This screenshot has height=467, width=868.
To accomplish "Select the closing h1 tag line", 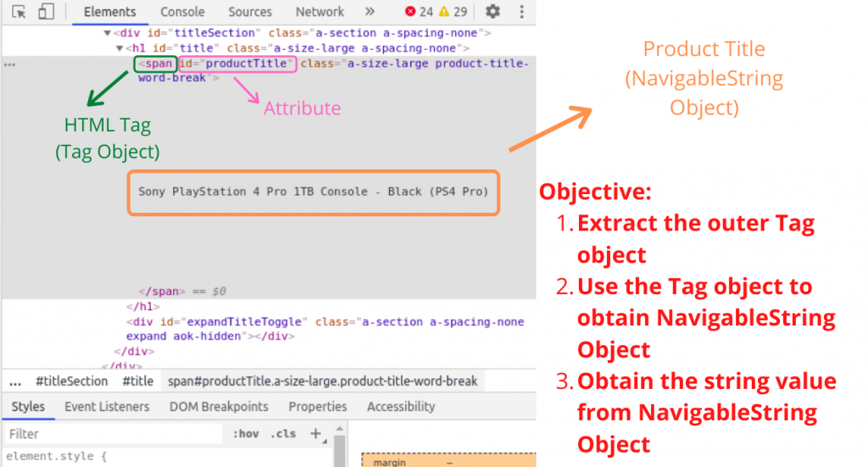I will [142, 307].
